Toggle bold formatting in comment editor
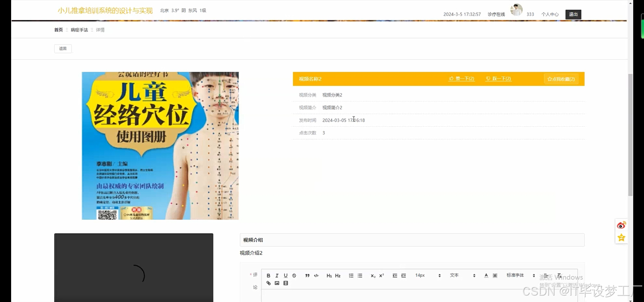Screen dimensions: 644x302 click(x=268, y=276)
